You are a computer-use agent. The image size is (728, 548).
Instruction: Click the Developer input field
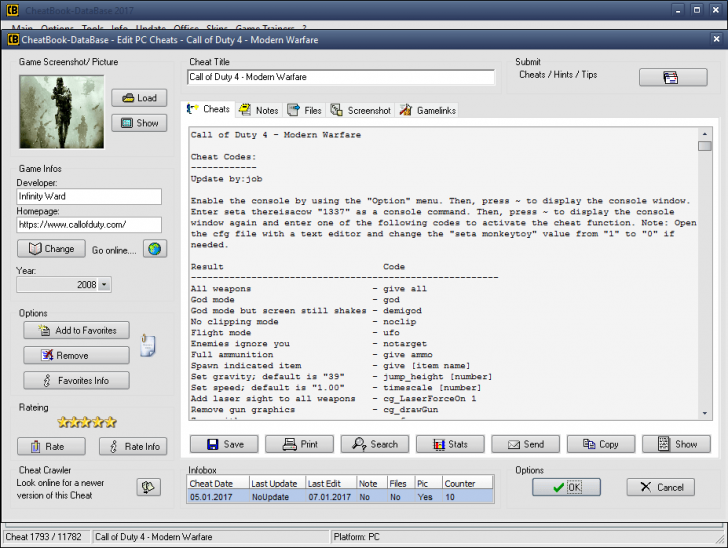point(89,196)
